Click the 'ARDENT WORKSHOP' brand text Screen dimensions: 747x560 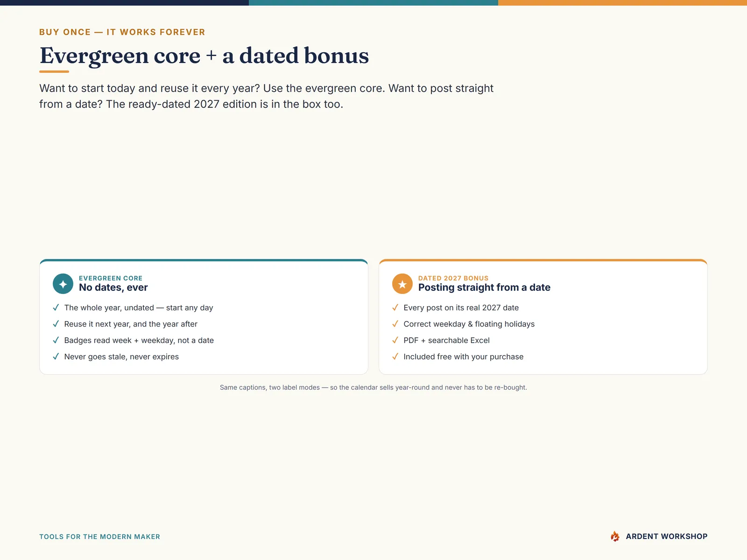pos(667,537)
